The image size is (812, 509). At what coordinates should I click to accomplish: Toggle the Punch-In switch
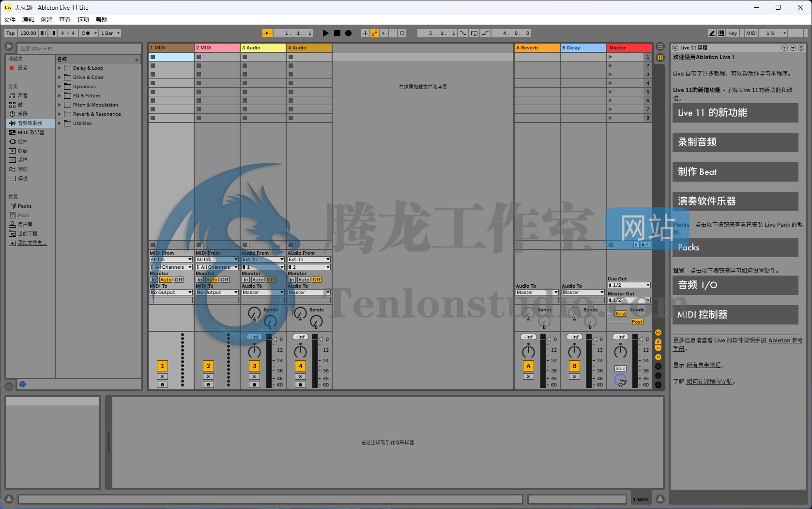point(463,33)
